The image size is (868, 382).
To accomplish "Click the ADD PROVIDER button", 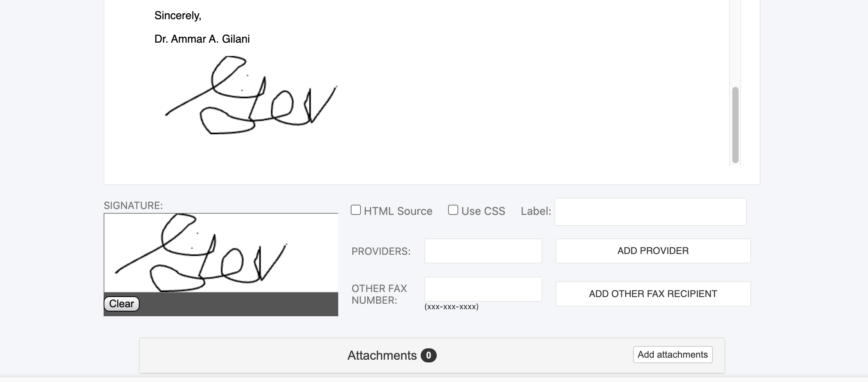I will tap(653, 251).
